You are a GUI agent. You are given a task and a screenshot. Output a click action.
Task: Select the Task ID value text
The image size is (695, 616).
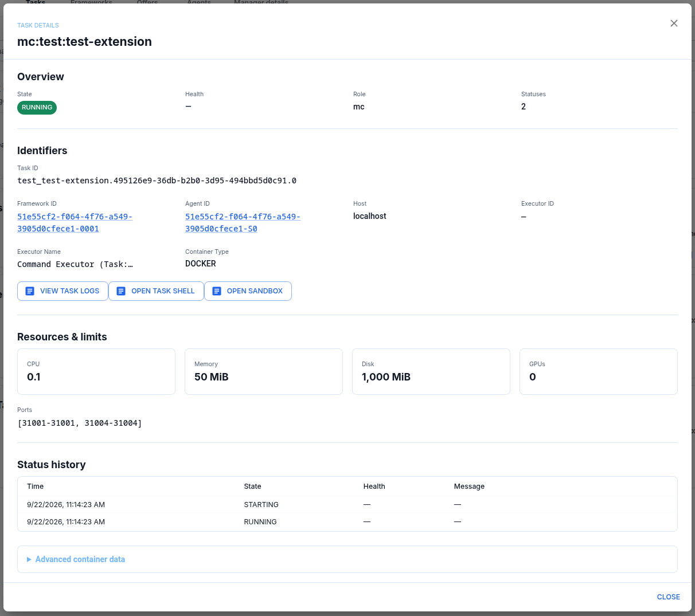[157, 181]
